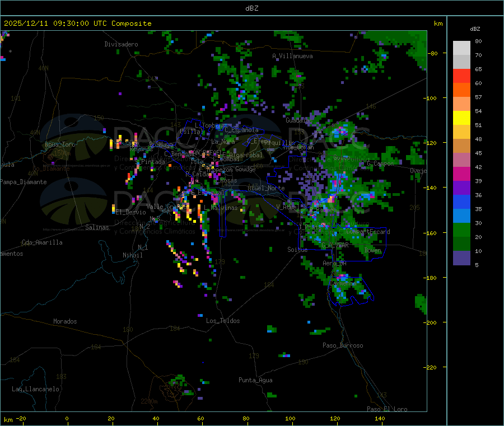Click the A_Villanueva map label

point(292,56)
